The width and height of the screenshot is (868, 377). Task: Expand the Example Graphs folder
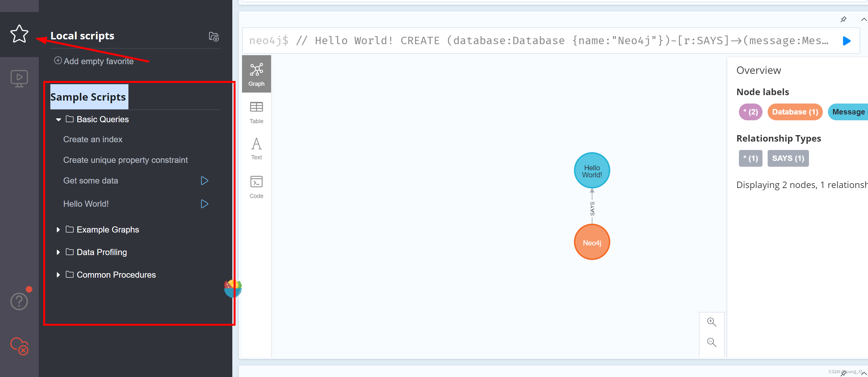point(58,230)
